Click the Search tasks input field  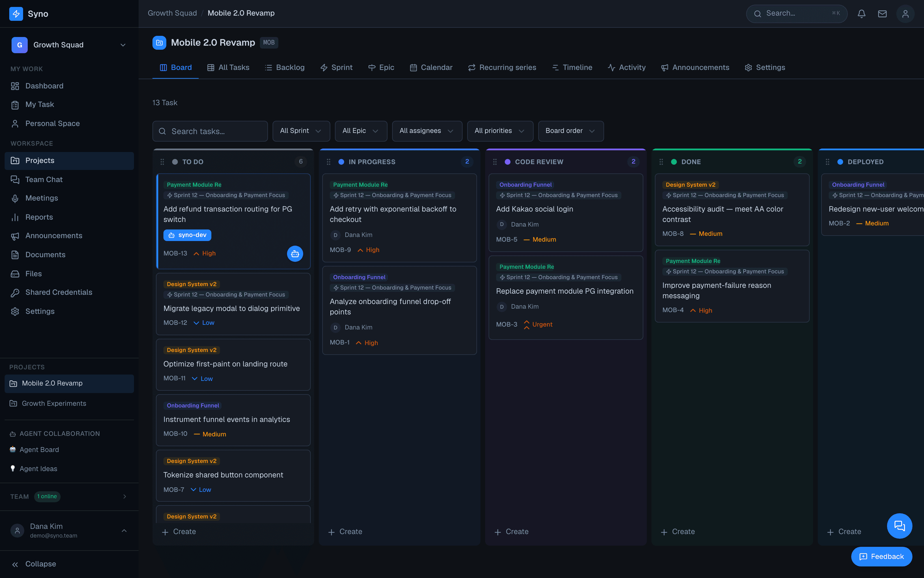pyautogui.click(x=210, y=131)
